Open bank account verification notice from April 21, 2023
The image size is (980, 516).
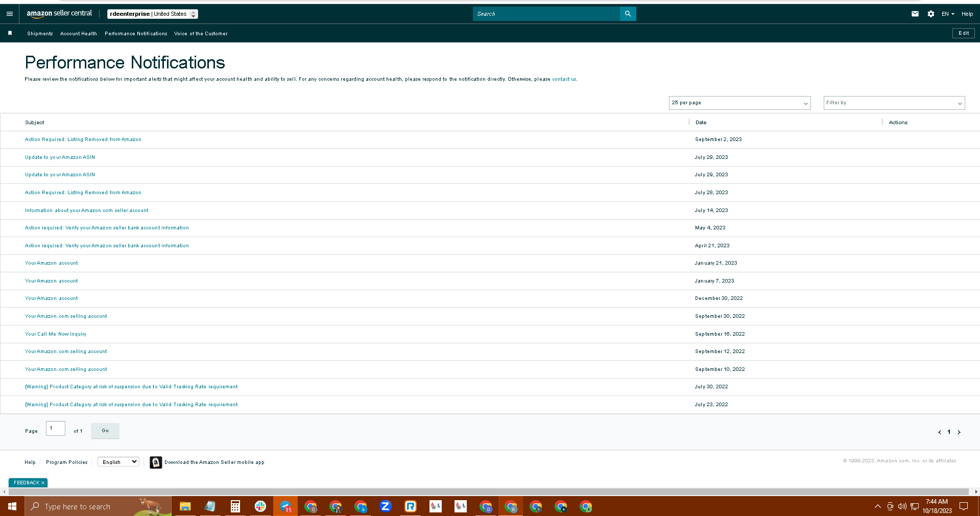point(107,246)
